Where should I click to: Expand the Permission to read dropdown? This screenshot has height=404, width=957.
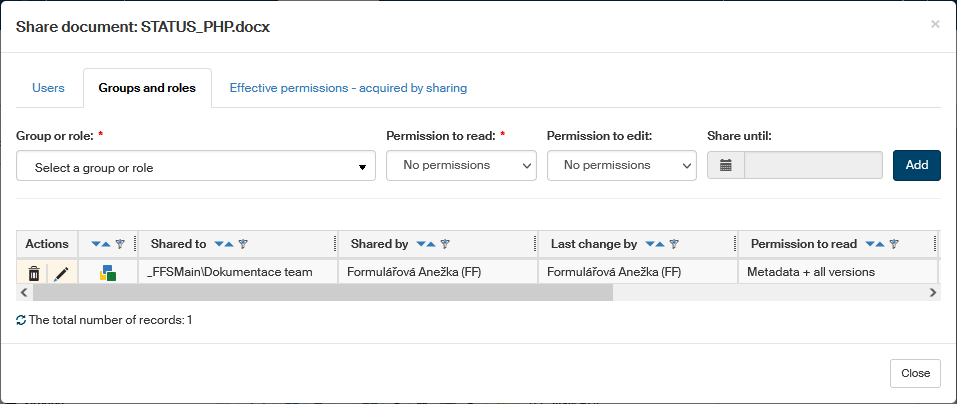pyautogui.click(x=461, y=165)
